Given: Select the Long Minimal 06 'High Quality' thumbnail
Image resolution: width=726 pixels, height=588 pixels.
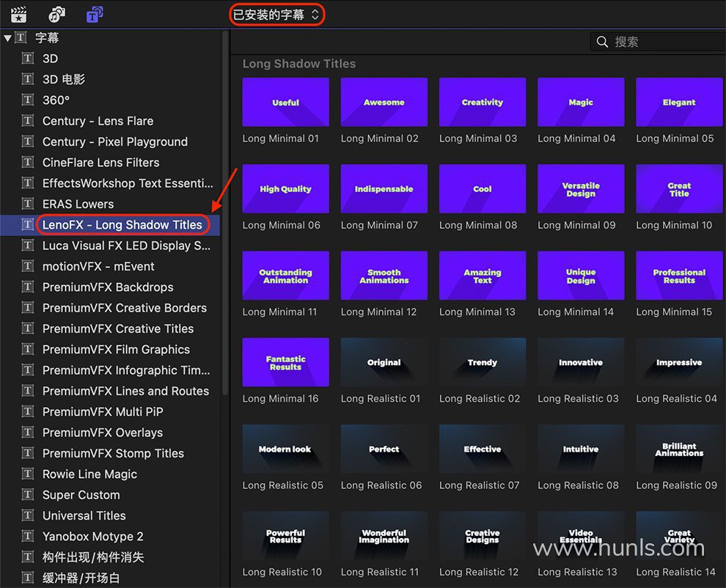Looking at the screenshot, I should 286,188.
